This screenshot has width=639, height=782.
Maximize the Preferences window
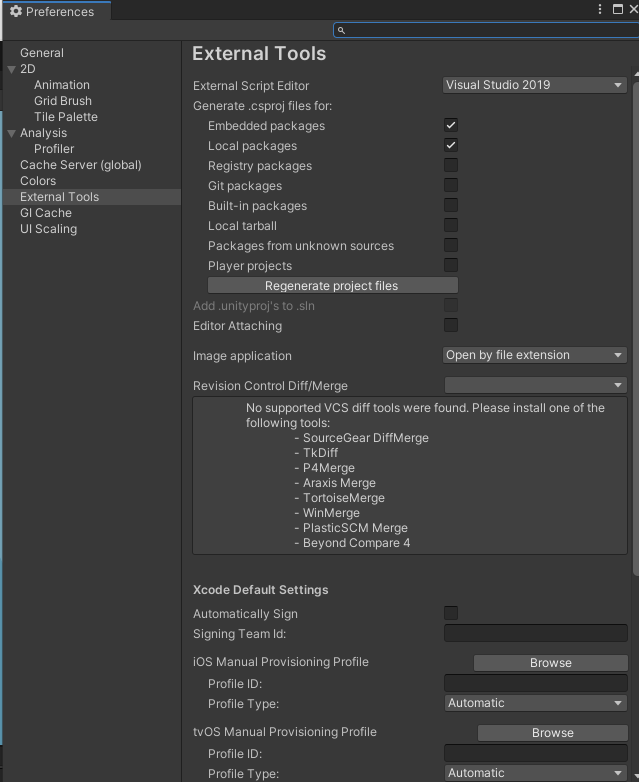618,9
